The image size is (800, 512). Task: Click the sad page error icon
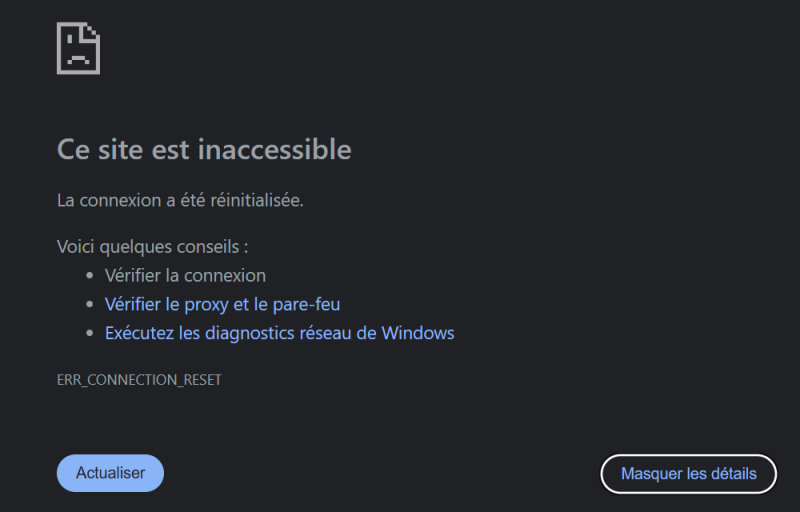click(x=78, y=47)
